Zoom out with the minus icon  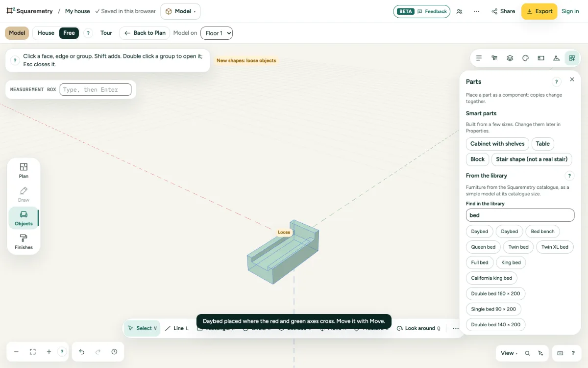[x=16, y=352]
